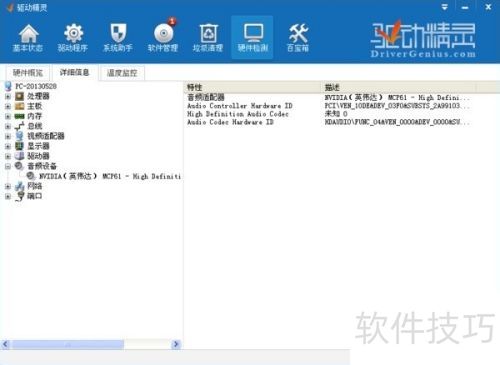This screenshot has height=365, width=500.
Task: Click the memory icon beside 内存
Action: point(20,116)
